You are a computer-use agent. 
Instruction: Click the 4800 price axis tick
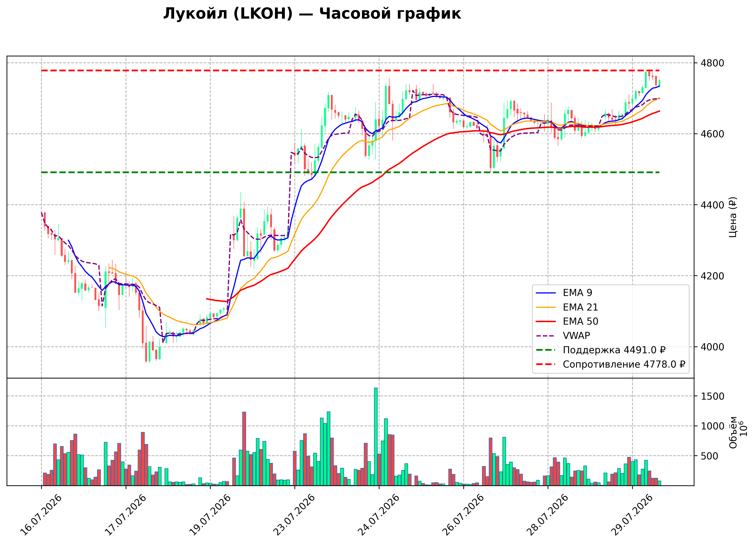click(712, 63)
